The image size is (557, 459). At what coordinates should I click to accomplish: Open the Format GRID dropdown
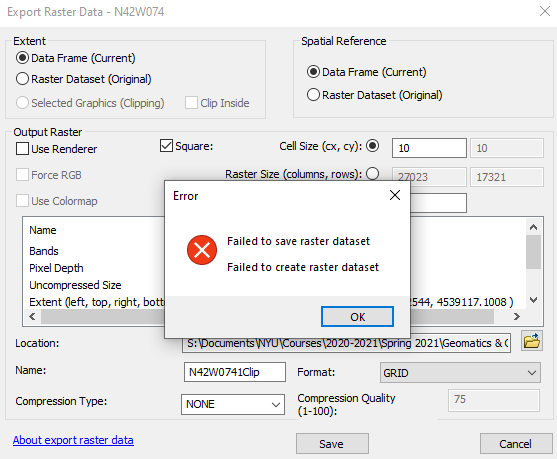coord(460,373)
